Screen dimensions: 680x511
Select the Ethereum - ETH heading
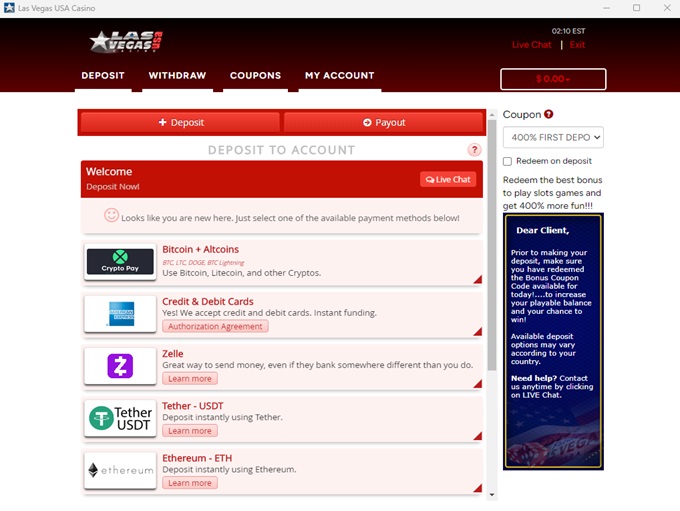pyautogui.click(x=197, y=458)
